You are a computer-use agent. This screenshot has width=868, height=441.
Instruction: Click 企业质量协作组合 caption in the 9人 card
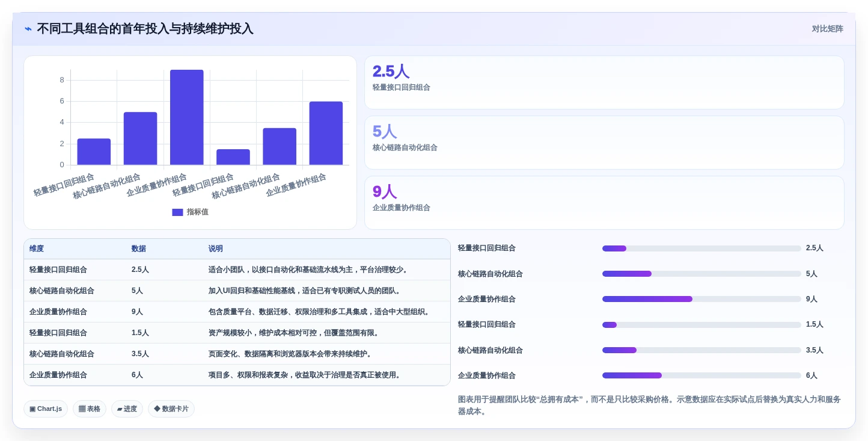tap(402, 208)
